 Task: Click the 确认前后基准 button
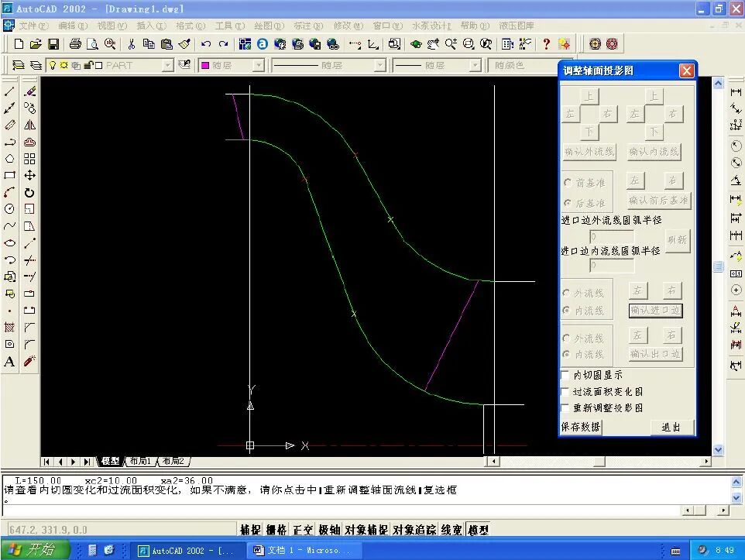(x=658, y=200)
